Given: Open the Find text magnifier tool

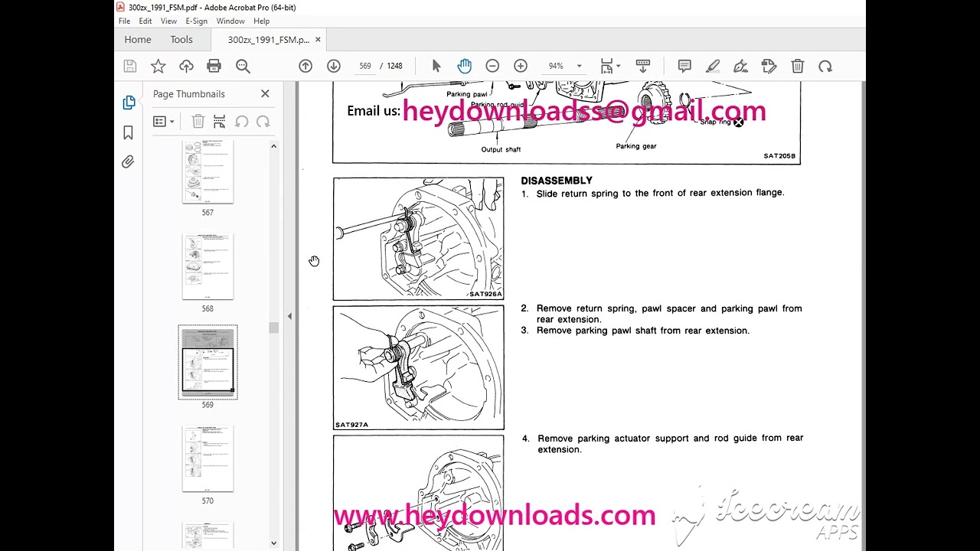Looking at the screenshot, I should (243, 67).
